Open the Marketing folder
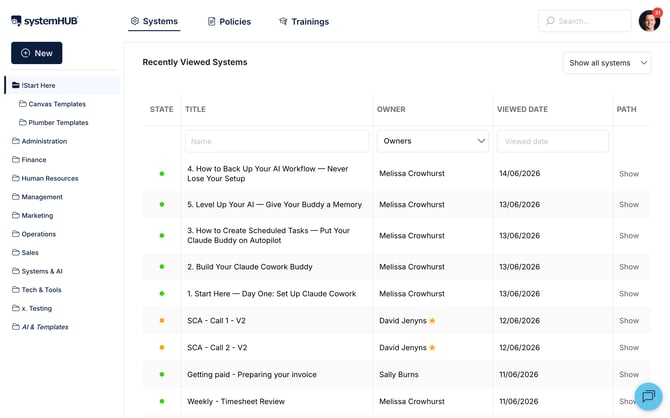This screenshot has width=670, height=418. (x=32, y=215)
